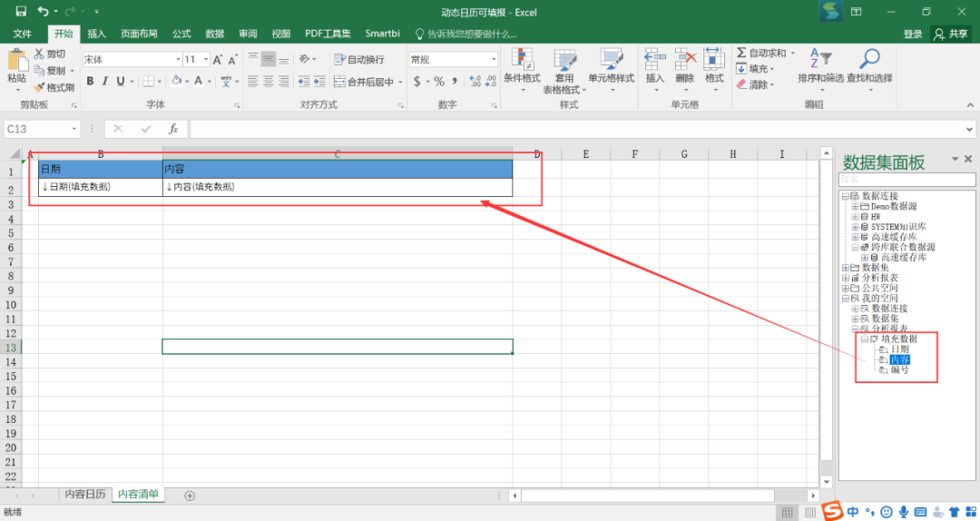Expand the Demo数据源 tree node

coord(855,206)
